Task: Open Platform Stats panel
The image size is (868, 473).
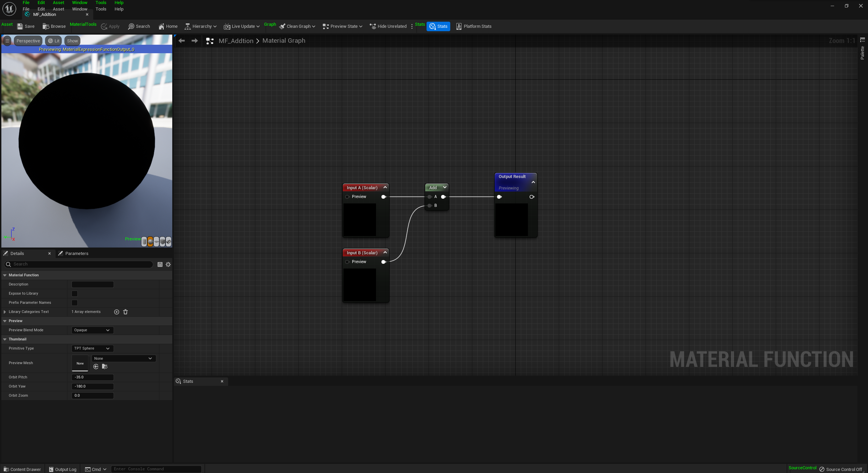Action: point(473,26)
